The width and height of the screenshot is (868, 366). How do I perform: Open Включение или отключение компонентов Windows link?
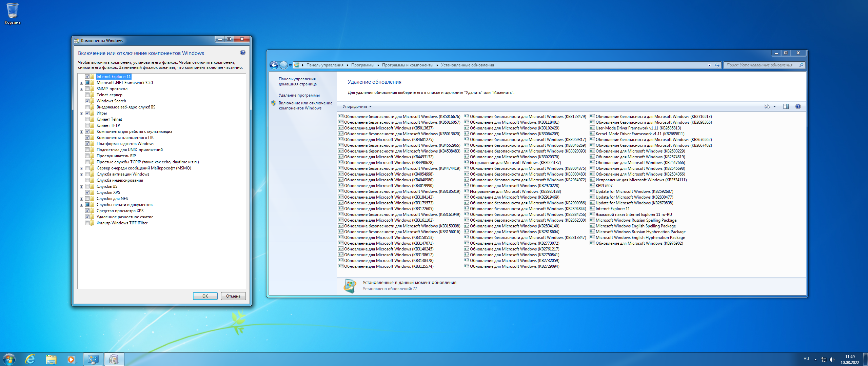tap(305, 105)
